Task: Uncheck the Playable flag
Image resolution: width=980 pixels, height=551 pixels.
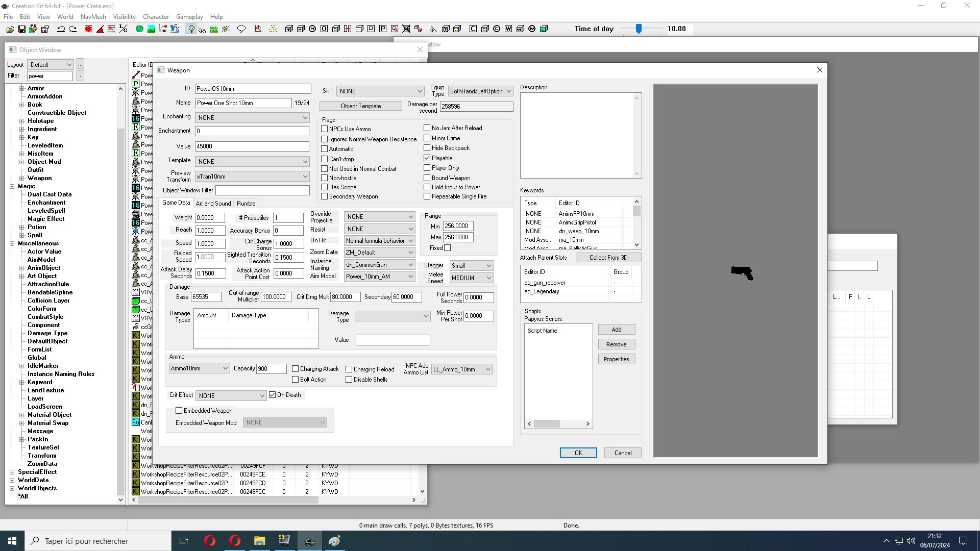Action: (x=427, y=158)
